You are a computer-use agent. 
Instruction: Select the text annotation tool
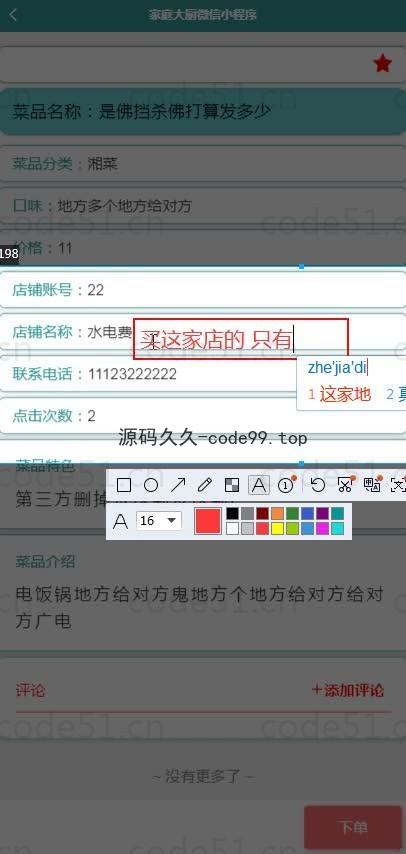tap(259, 485)
